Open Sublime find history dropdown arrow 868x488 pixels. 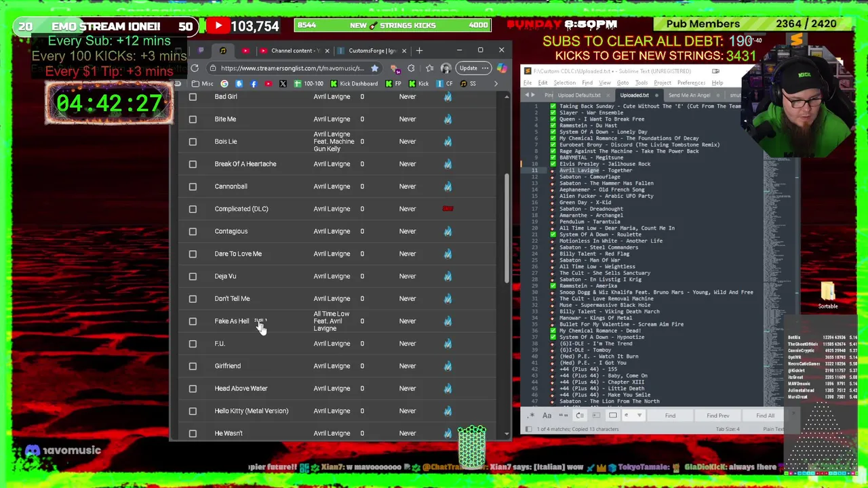(x=639, y=415)
